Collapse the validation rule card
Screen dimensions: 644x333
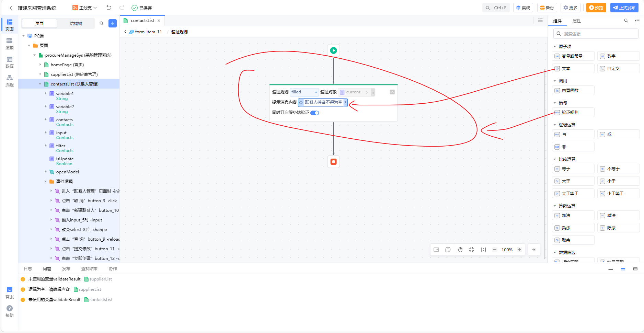[392, 92]
